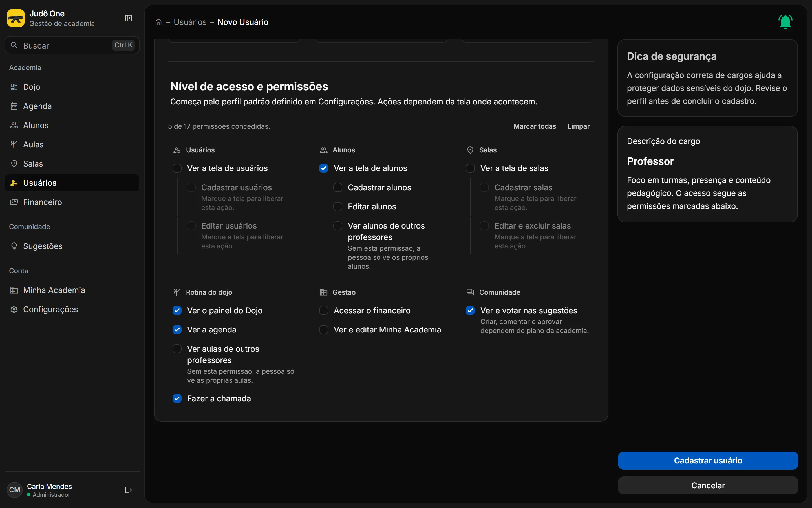Image resolution: width=812 pixels, height=508 pixels.
Task: Click the Sugestões lightbulb icon in sidebar
Action: [x=14, y=246]
